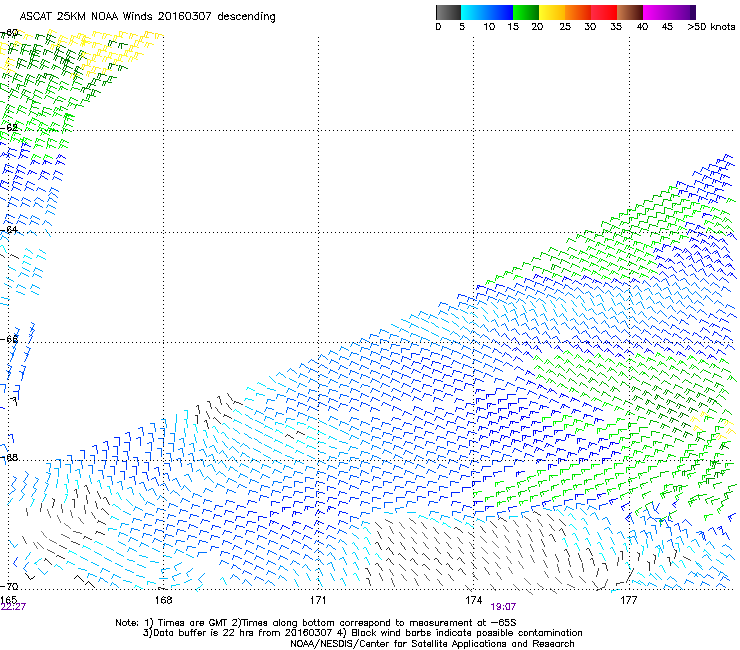Click the longitude label 171
The height and width of the screenshot is (650, 740).
click(x=318, y=600)
